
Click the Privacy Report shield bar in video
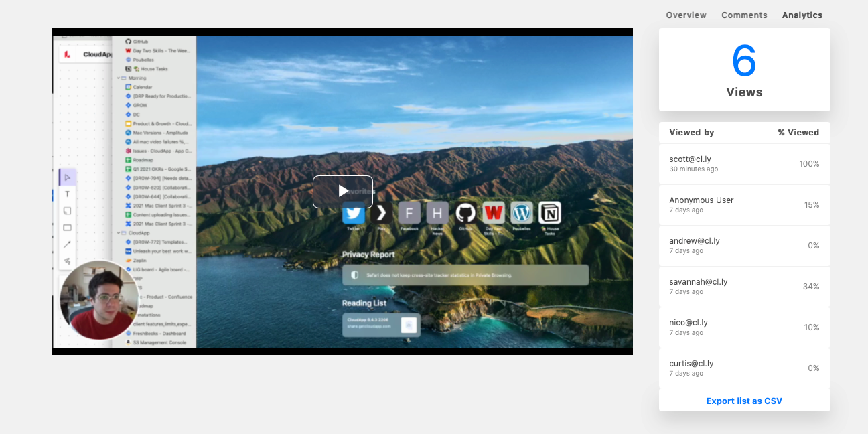(465, 275)
